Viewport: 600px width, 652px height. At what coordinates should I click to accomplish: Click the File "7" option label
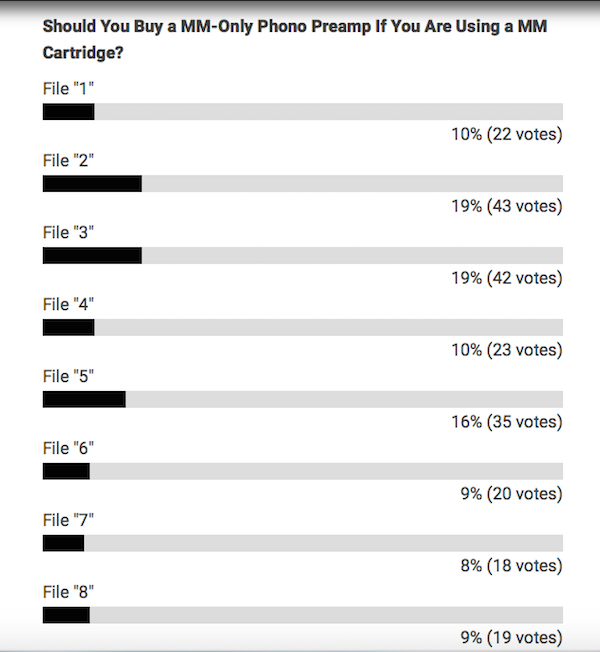click(x=68, y=520)
